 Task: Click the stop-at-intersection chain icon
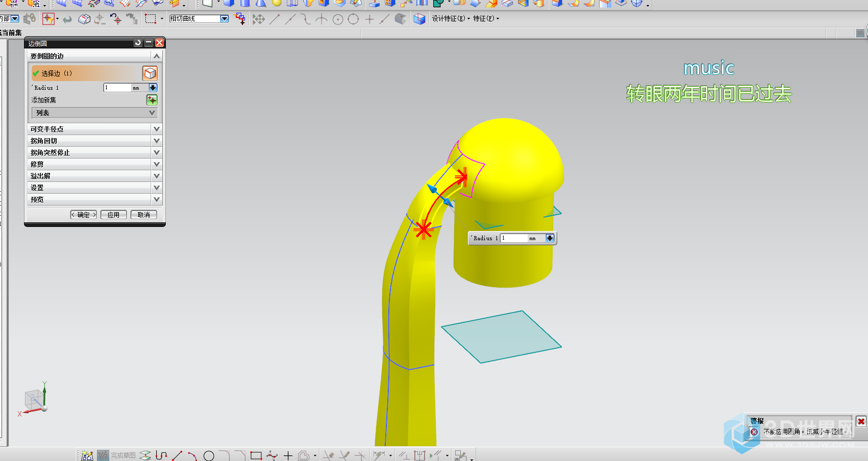[239, 19]
